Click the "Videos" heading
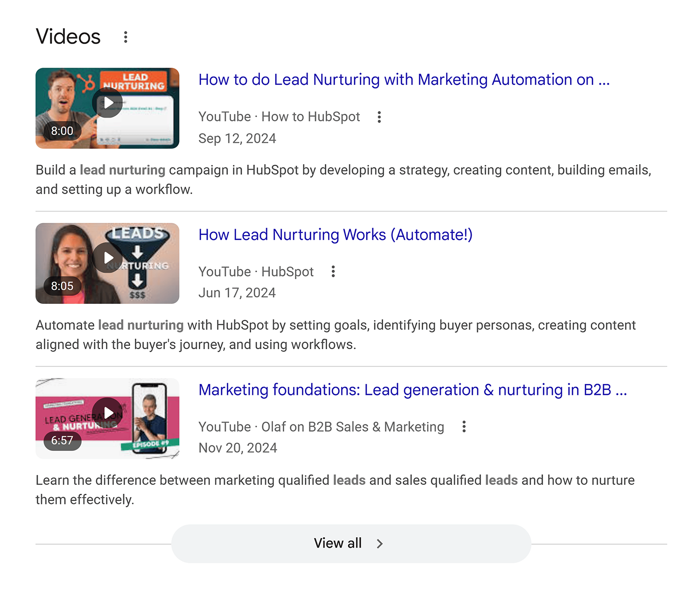Viewport: 700px width, 589px height. click(68, 36)
